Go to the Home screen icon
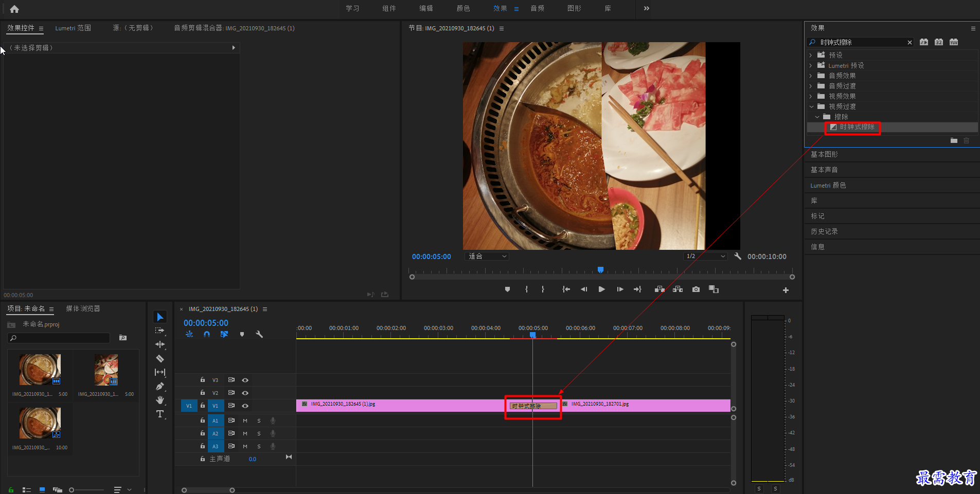This screenshot has width=980, height=494. 14,9
